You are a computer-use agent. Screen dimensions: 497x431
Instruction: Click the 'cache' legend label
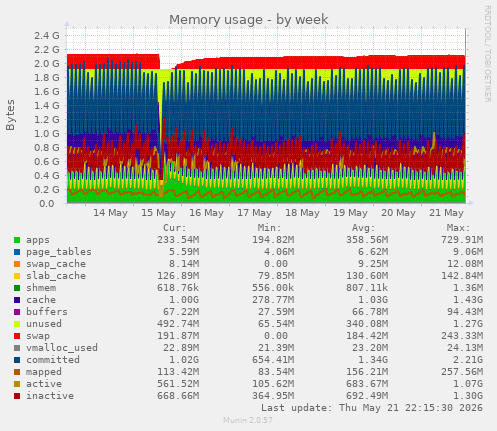[41, 300]
